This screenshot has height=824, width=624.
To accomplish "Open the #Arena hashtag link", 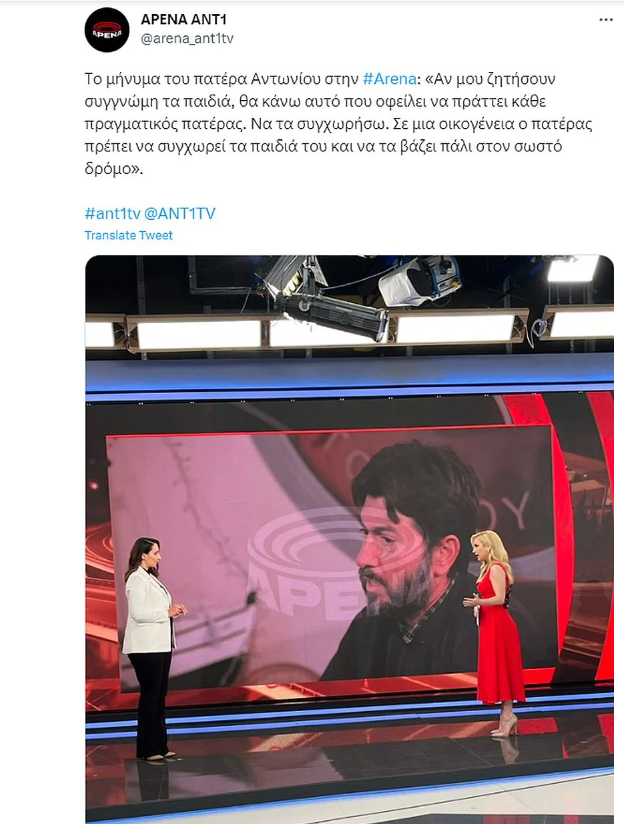I will click(390, 79).
